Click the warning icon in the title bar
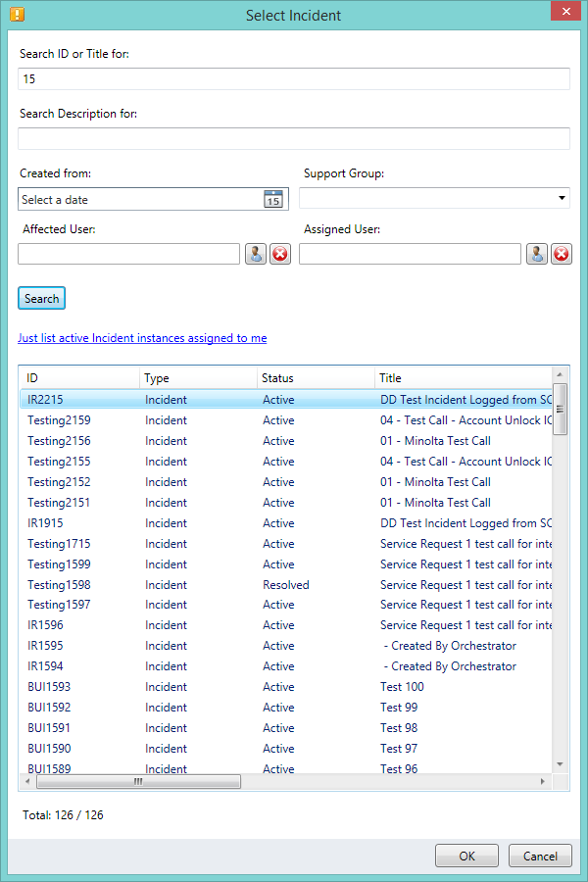The image size is (588, 882). pos(17,15)
